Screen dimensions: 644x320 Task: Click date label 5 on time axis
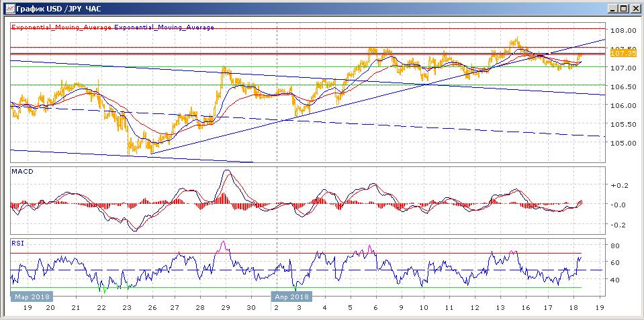[x=349, y=308]
